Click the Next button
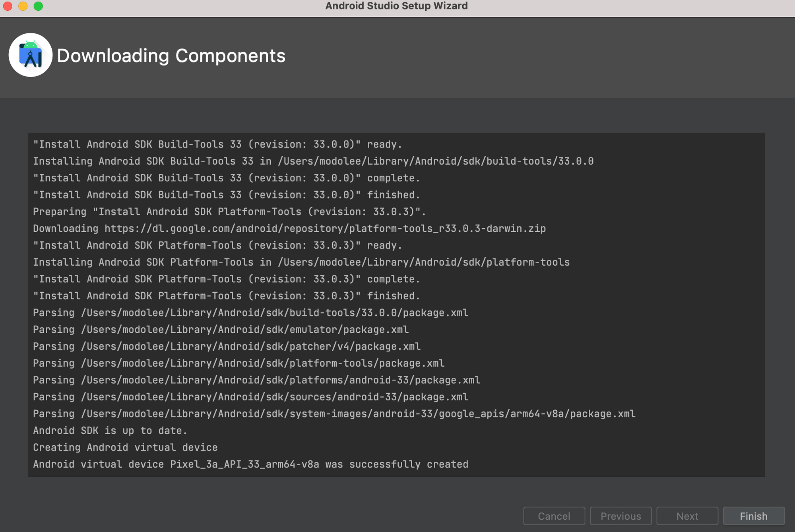This screenshot has height=532, width=795. click(x=687, y=516)
